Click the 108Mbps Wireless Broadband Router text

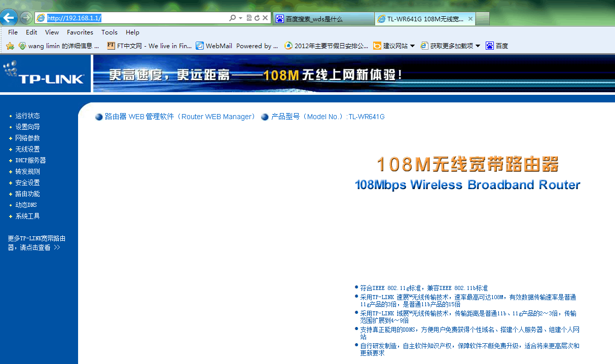click(467, 185)
